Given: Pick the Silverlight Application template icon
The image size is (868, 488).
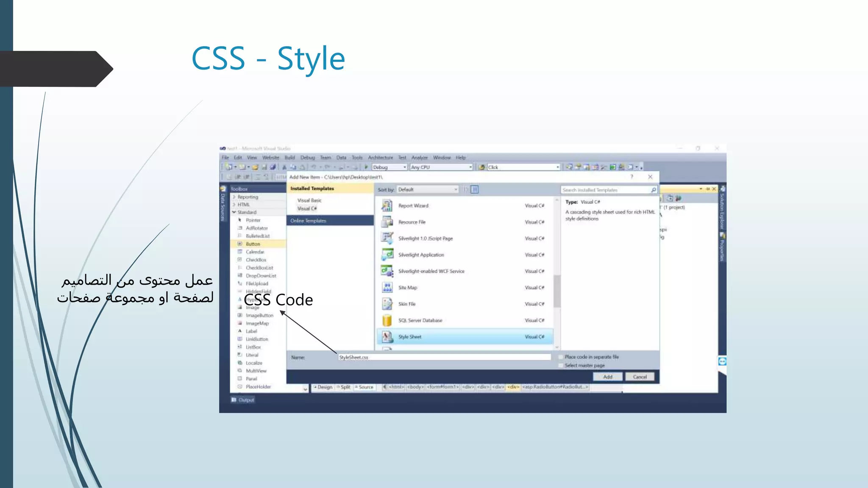Looking at the screenshot, I should [x=387, y=255].
